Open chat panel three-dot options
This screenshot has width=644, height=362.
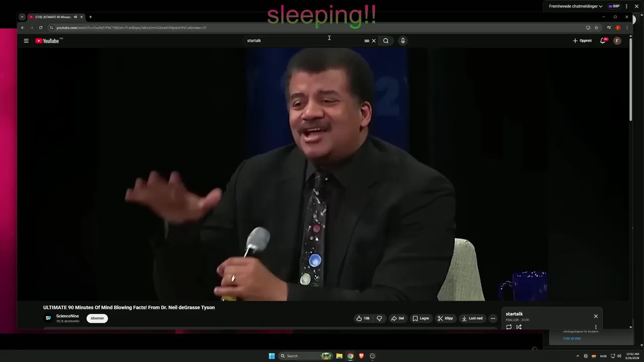(x=627, y=7)
